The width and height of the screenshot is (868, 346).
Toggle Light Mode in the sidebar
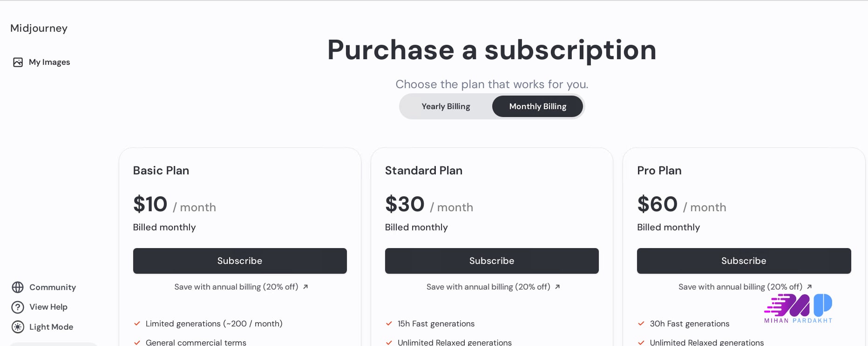(x=51, y=327)
